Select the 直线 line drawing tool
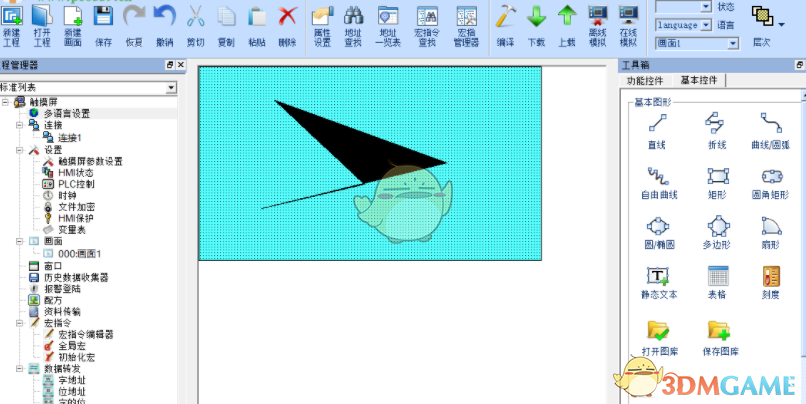 point(657,131)
